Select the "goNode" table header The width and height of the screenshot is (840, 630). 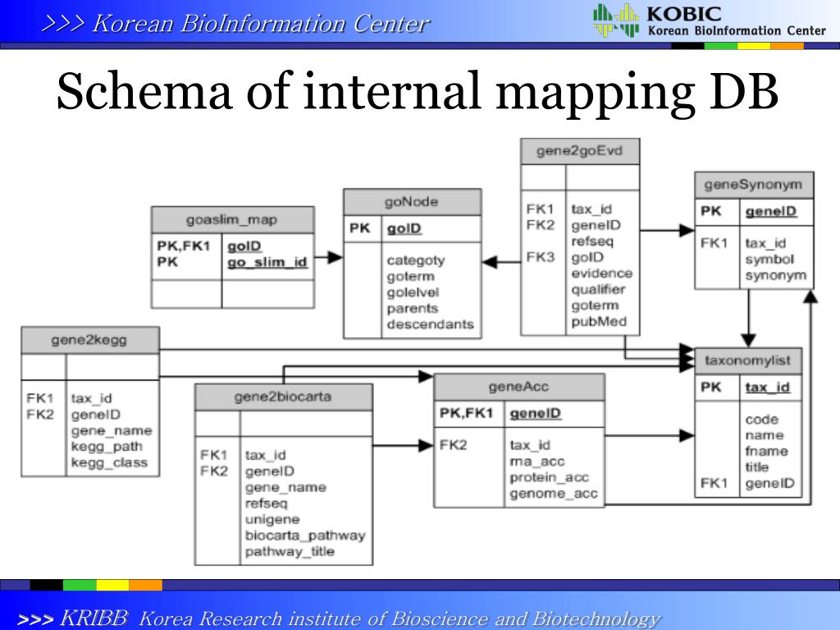click(x=412, y=202)
